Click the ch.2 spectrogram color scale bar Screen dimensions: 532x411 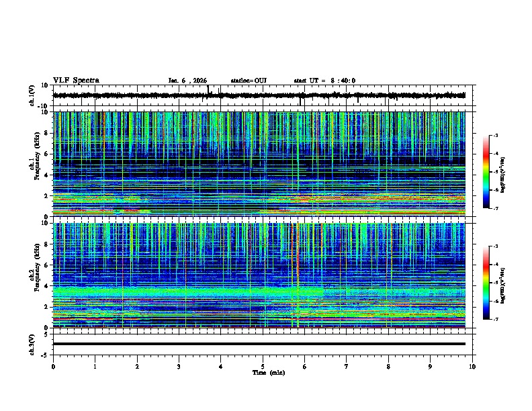click(486, 283)
